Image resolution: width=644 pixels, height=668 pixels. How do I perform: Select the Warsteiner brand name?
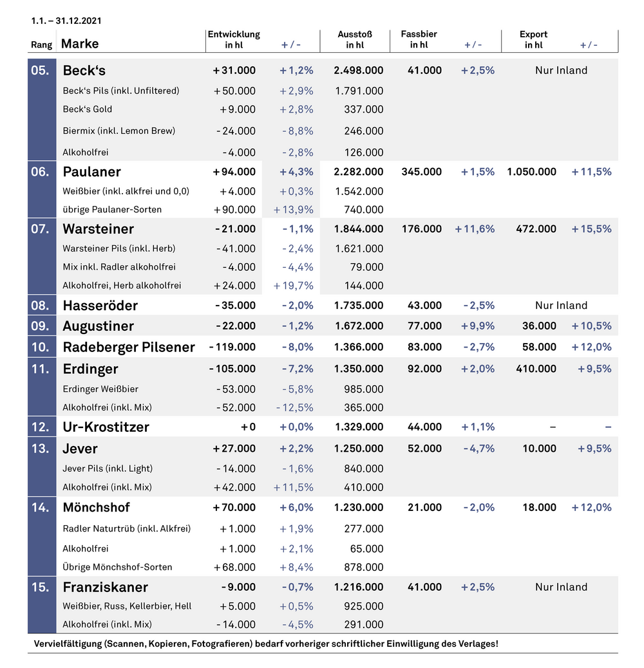[x=98, y=229]
